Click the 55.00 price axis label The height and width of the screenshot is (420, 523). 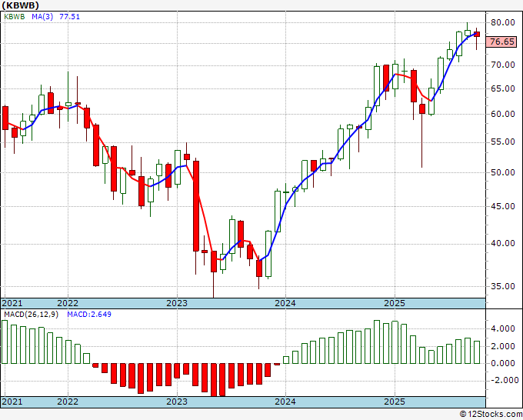click(503, 142)
